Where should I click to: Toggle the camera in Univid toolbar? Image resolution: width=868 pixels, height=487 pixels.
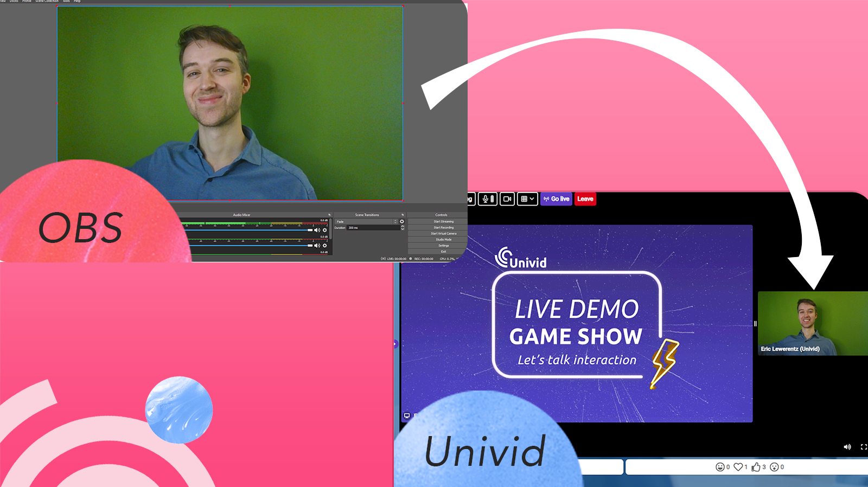(x=507, y=199)
